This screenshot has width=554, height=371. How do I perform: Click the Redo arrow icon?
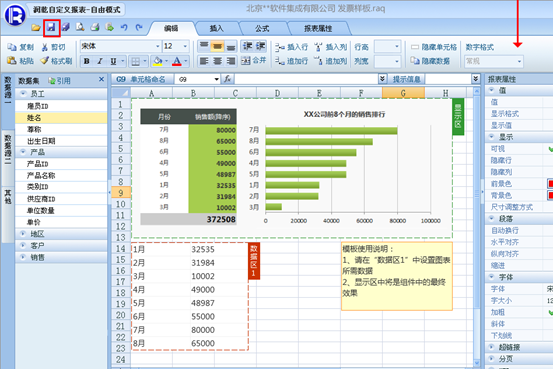click(x=139, y=27)
